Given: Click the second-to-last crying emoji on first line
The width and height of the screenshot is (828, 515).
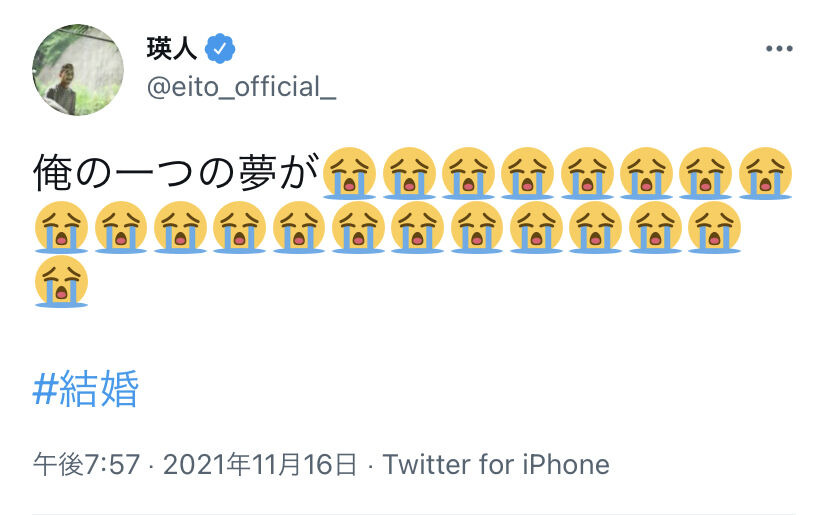Looking at the screenshot, I should point(706,173).
